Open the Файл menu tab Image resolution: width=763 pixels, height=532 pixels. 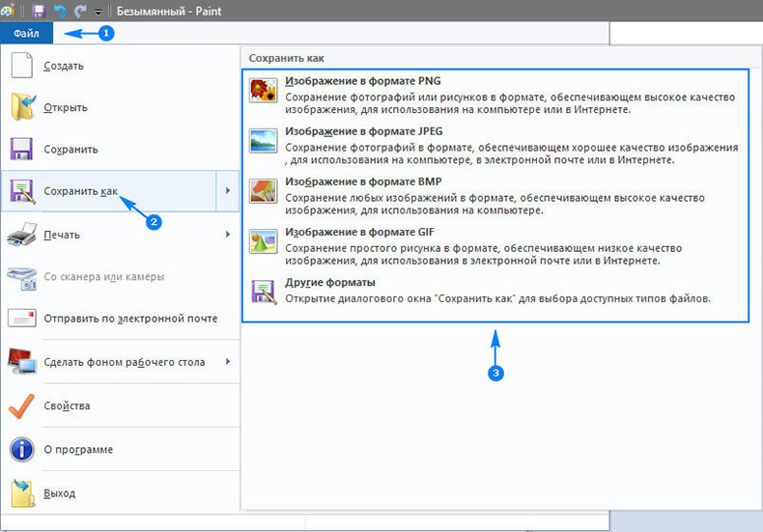click(27, 32)
